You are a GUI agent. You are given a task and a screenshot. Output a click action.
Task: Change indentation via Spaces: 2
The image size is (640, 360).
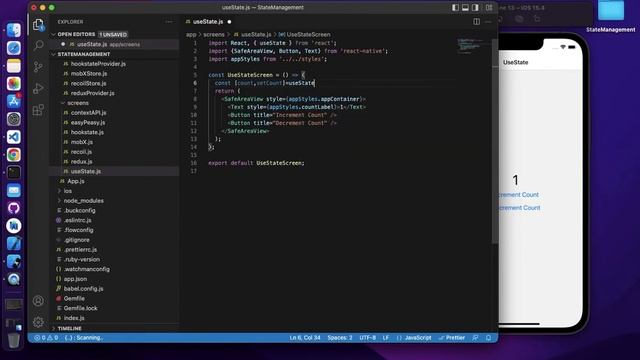click(x=340, y=338)
